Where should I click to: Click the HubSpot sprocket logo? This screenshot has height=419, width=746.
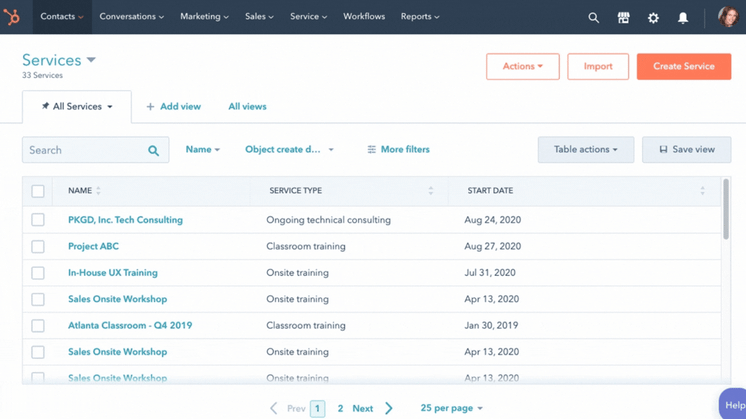tap(12, 17)
